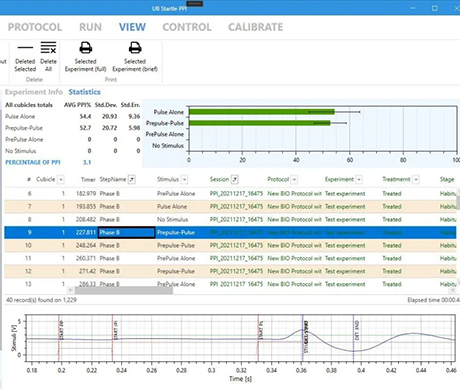Open the Protocol column filter dropdown
Screen dimensions: 460x390
294,180
